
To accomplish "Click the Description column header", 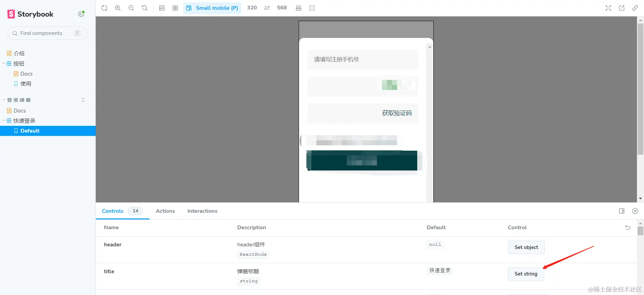I will [x=252, y=228].
